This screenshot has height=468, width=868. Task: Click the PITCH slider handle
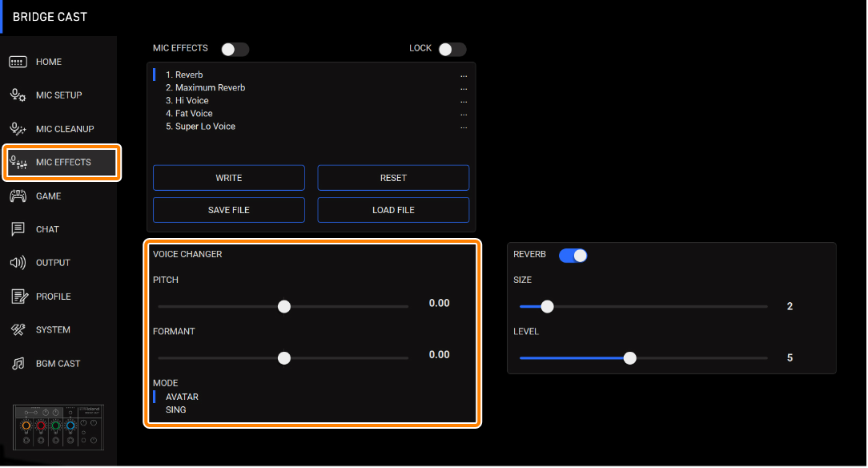point(284,306)
